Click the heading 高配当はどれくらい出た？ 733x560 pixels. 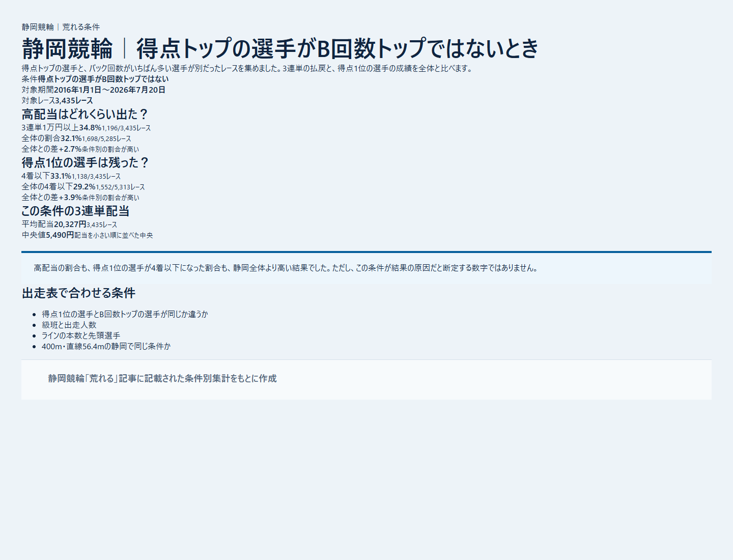pos(86,114)
